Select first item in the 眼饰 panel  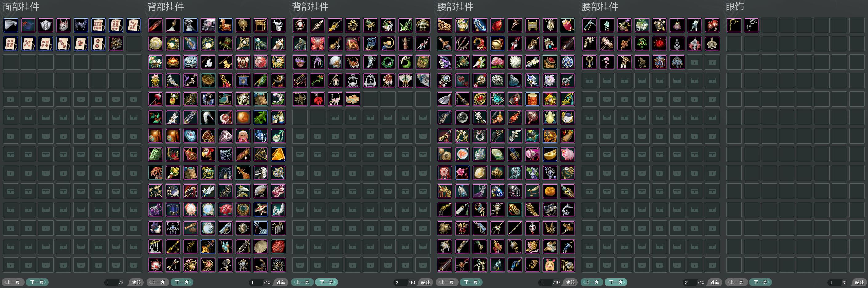734,25
